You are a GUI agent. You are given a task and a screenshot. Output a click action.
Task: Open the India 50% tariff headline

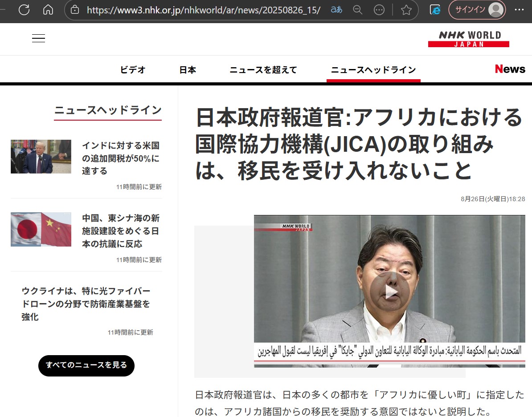121,158
